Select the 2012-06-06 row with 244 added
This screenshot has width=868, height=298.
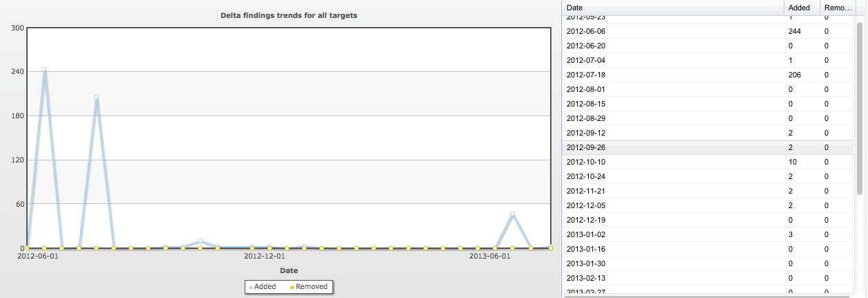click(705, 31)
